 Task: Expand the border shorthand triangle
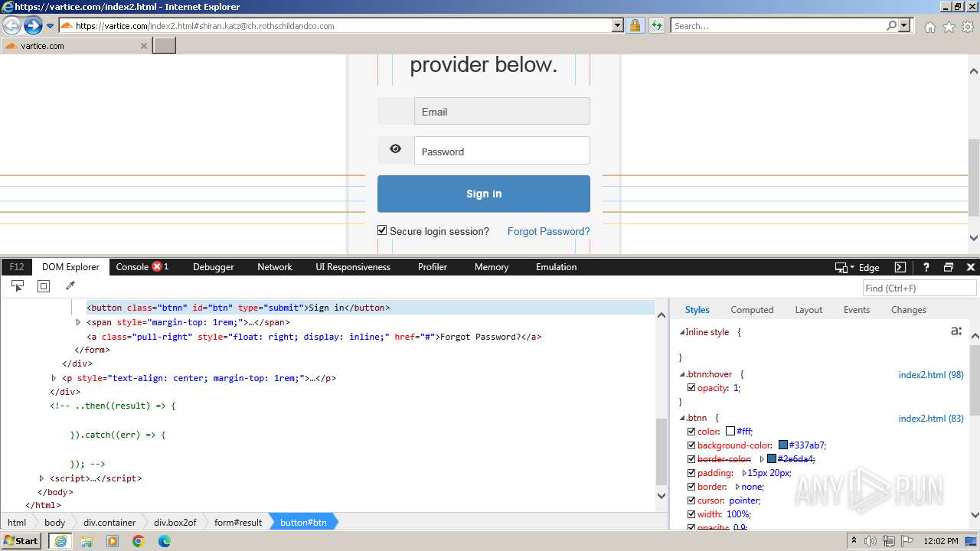(737, 487)
